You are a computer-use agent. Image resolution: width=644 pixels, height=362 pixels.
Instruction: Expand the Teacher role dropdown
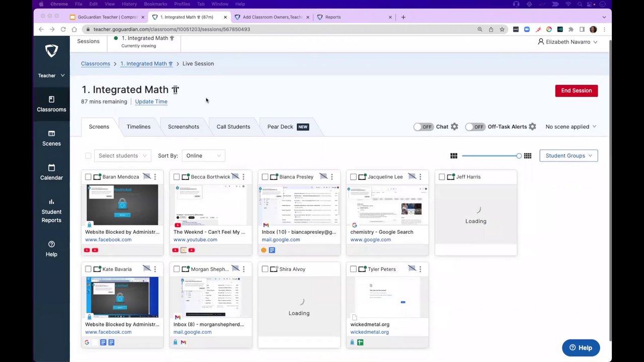click(51, 75)
